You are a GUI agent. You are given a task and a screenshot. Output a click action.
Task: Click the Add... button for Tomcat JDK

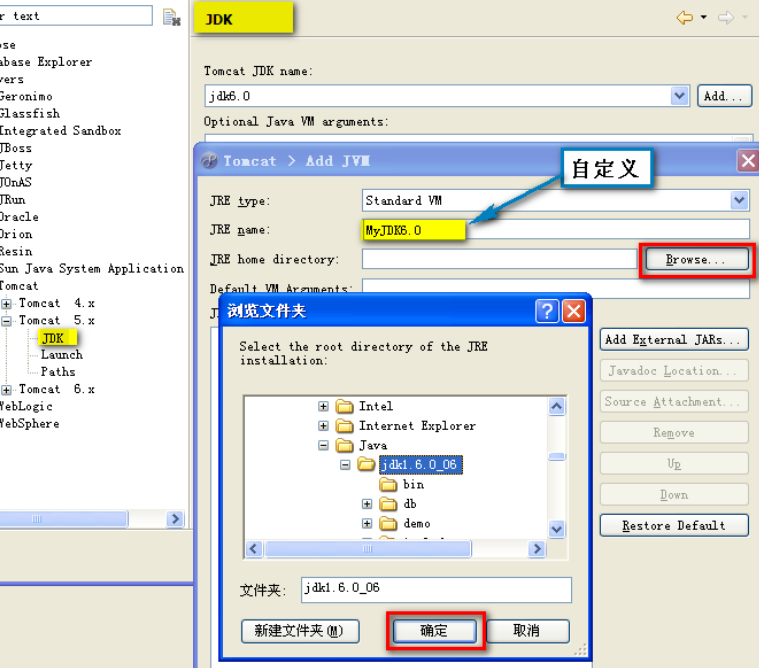pyautogui.click(x=725, y=96)
